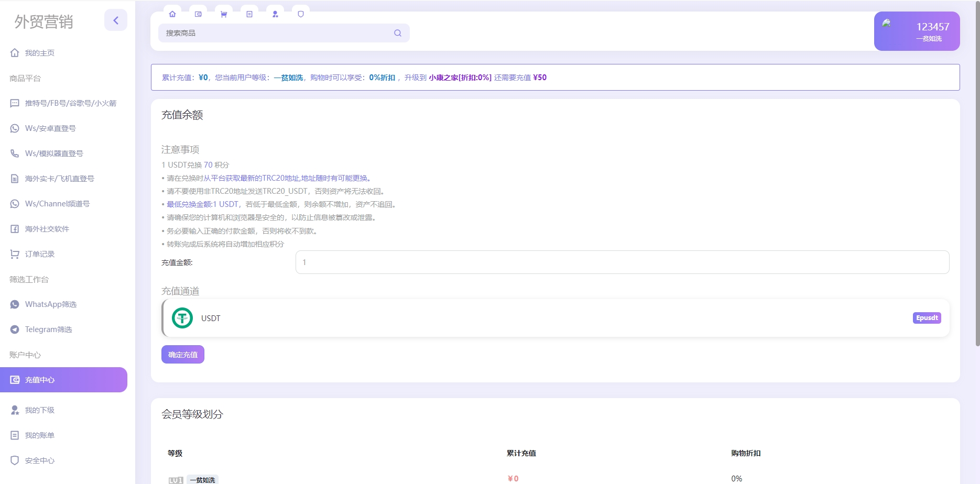Click the WhatsApp icon beside Ws/Channel频道号

[x=15, y=204]
